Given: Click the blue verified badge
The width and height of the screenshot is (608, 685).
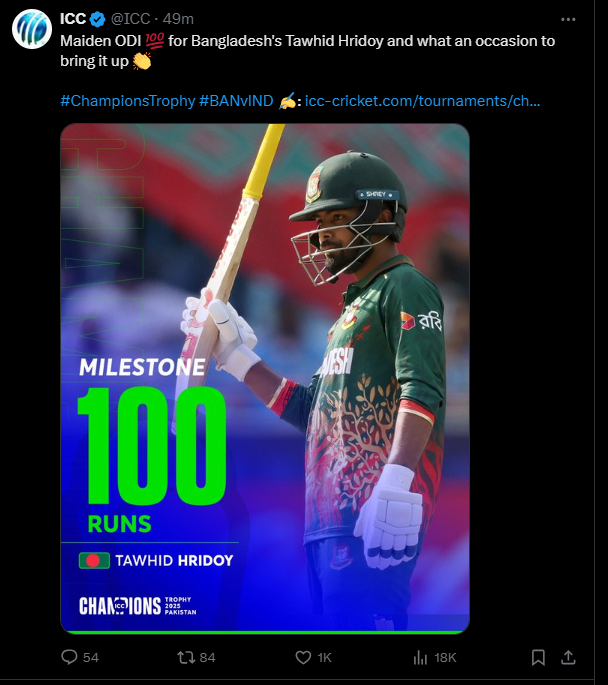Looking at the screenshot, I should 97,19.
